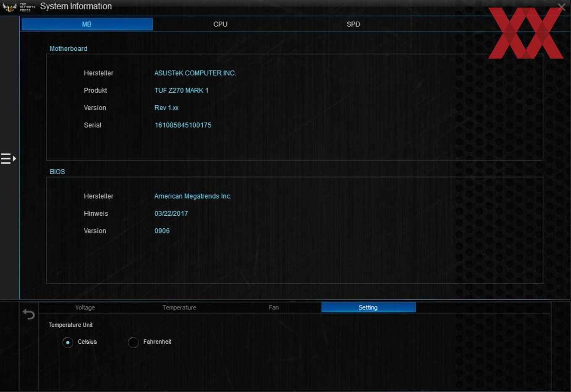Click the System Information title
The height and width of the screenshot is (392, 571).
tap(76, 6)
